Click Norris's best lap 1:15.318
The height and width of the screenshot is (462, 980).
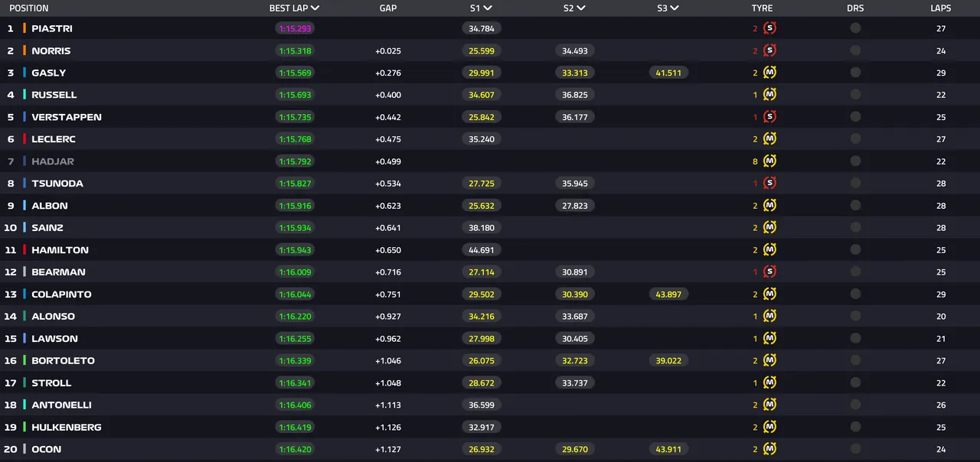tap(295, 50)
